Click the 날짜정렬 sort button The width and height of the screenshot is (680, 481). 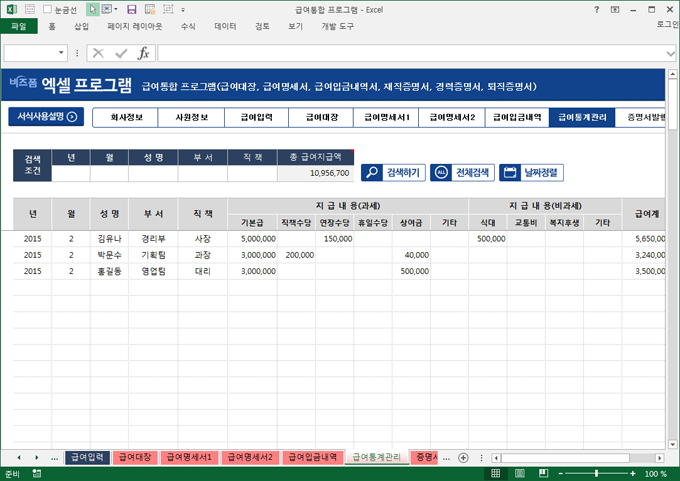531,172
